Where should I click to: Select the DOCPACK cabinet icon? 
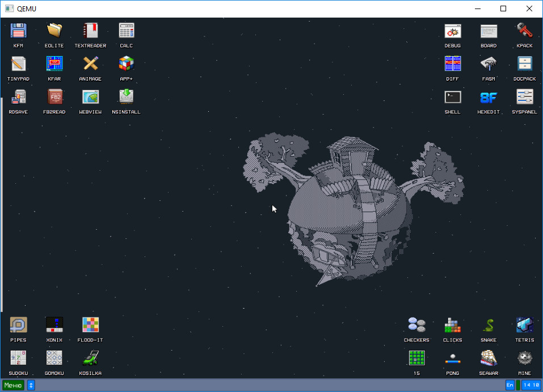click(525, 64)
